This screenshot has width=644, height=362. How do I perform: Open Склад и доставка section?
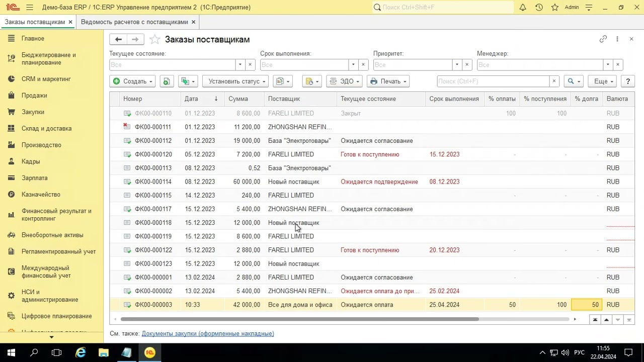46,129
